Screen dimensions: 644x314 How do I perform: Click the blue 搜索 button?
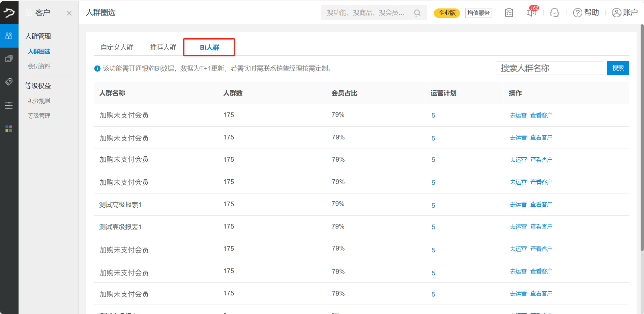pos(618,68)
